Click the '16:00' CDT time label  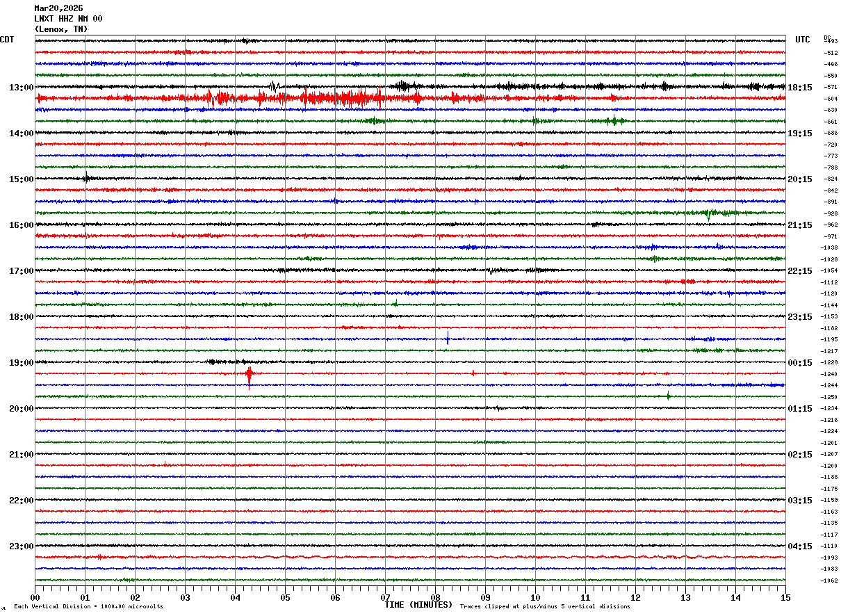click(22, 225)
